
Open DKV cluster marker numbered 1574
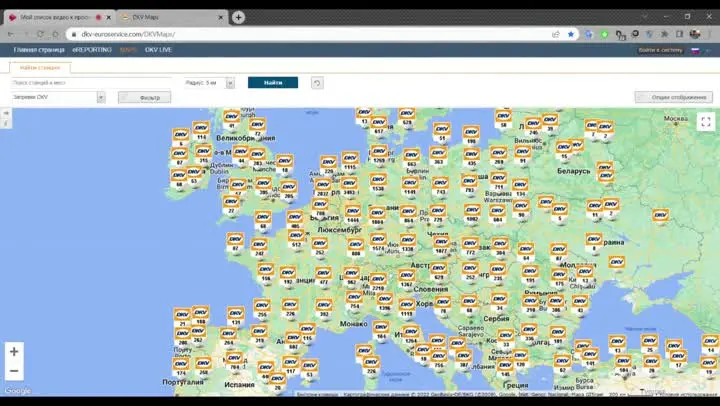point(378,243)
